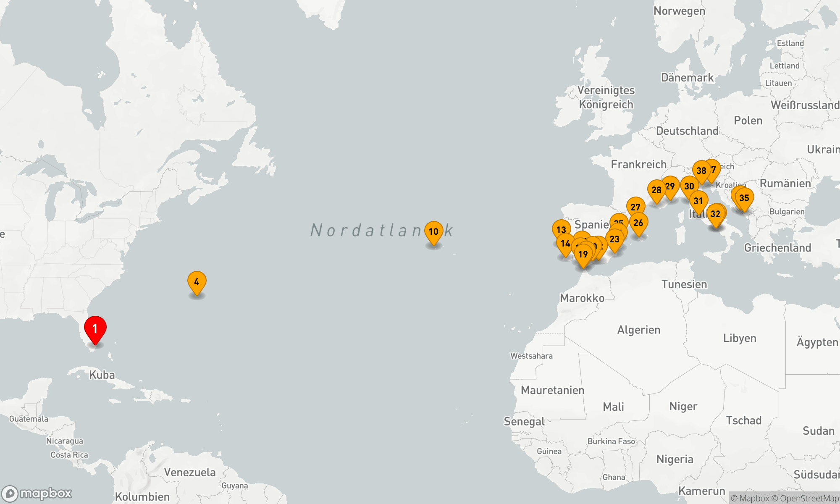Click the red map pin numbered 1
This screenshot has width=840, height=504.
pos(95,328)
